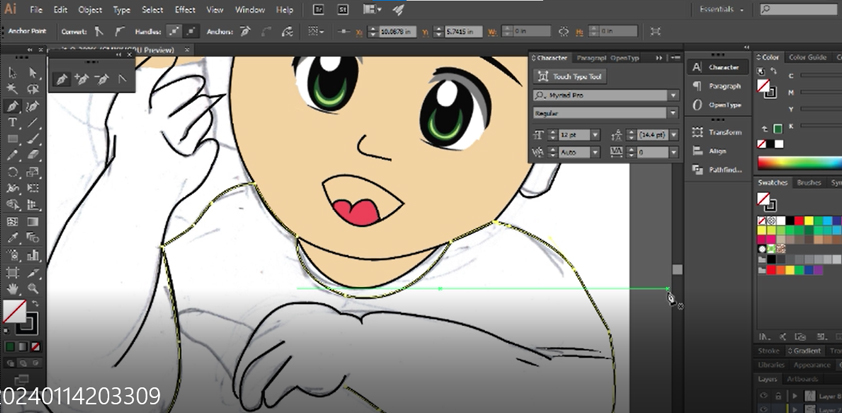Open the Object menu
The width and height of the screenshot is (842, 413).
point(90,10)
